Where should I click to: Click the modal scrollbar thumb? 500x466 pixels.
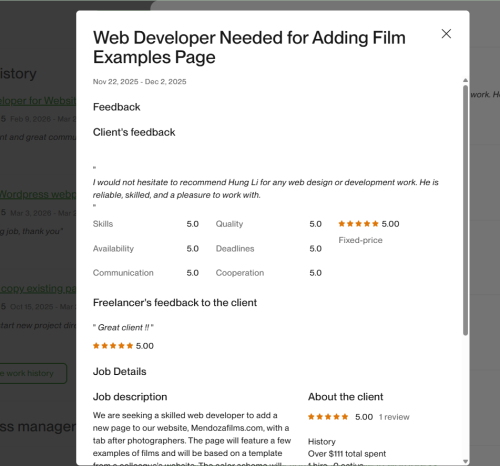coord(465,210)
